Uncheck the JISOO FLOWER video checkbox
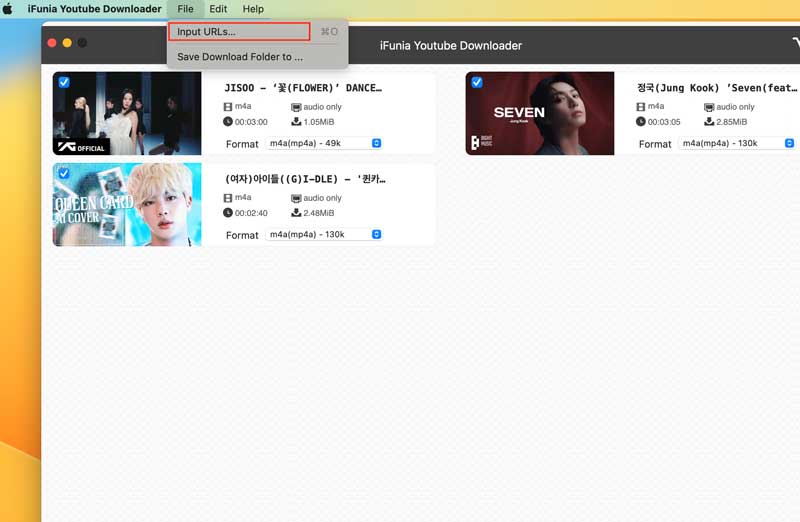Viewport: 800px width, 522px height. tap(64, 82)
